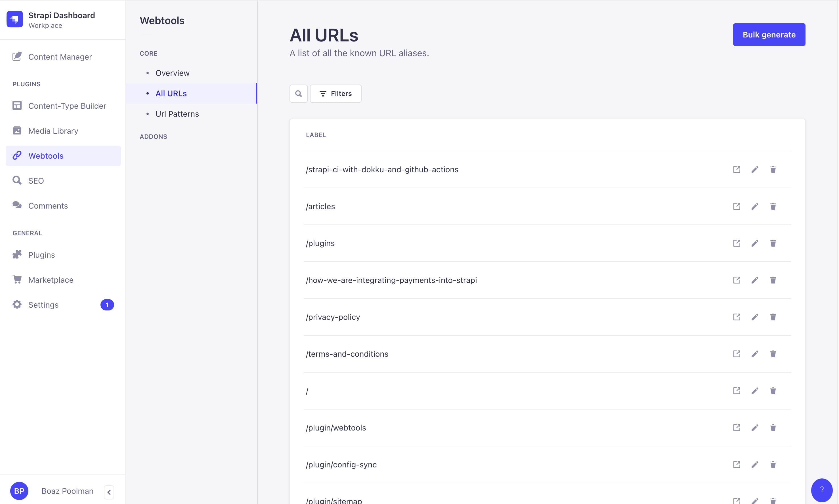Open the /plugins URL externally
The image size is (839, 504).
[x=737, y=243]
